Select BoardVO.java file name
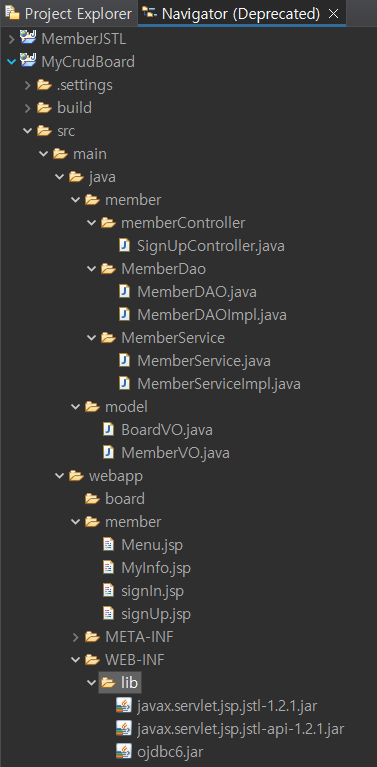This screenshot has width=377, height=767. click(x=167, y=430)
